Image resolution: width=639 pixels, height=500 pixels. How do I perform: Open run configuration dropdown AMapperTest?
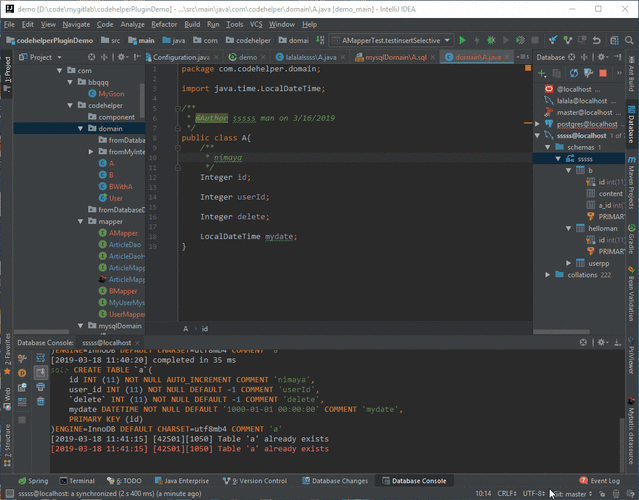point(390,40)
